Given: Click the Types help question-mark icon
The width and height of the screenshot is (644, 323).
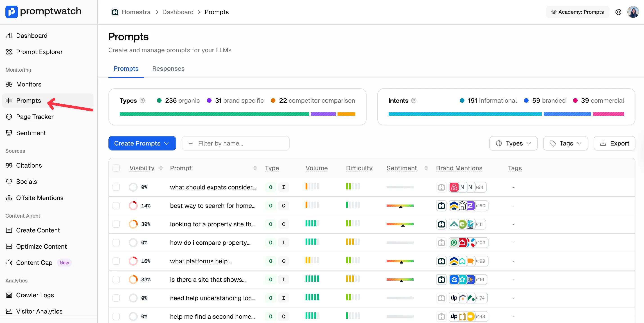Looking at the screenshot, I should pyautogui.click(x=142, y=101).
